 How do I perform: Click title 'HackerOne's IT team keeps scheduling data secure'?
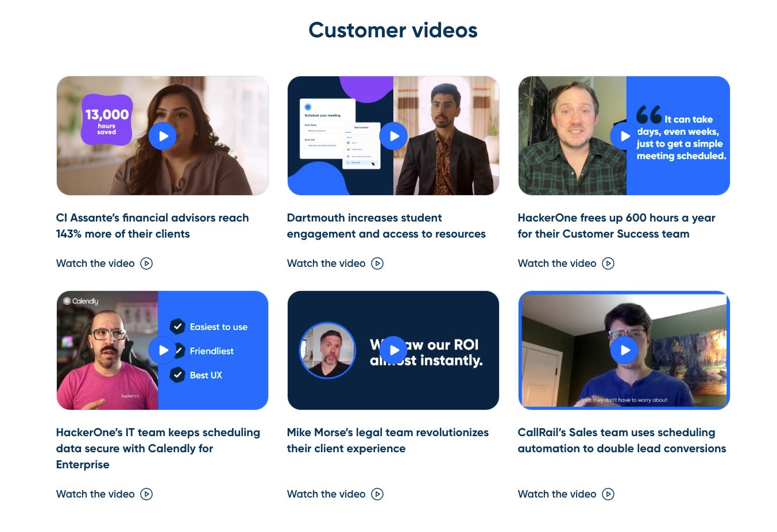tap(158, 448)
